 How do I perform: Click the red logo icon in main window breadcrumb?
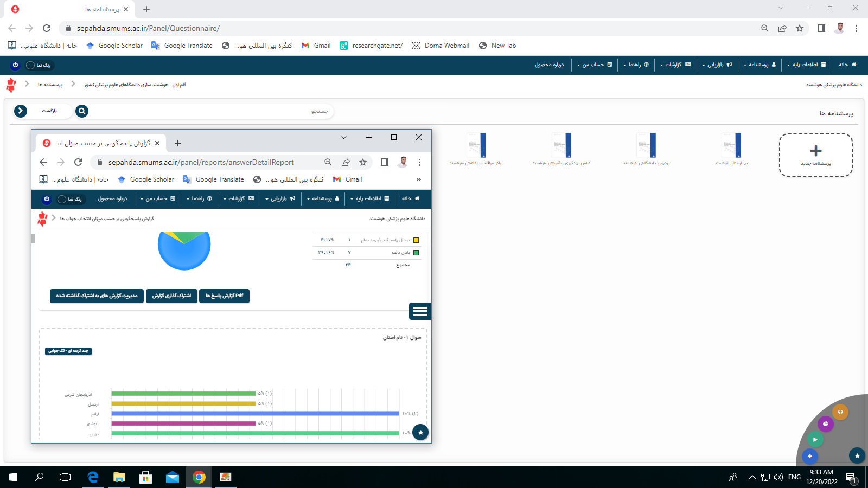point(11,85)
